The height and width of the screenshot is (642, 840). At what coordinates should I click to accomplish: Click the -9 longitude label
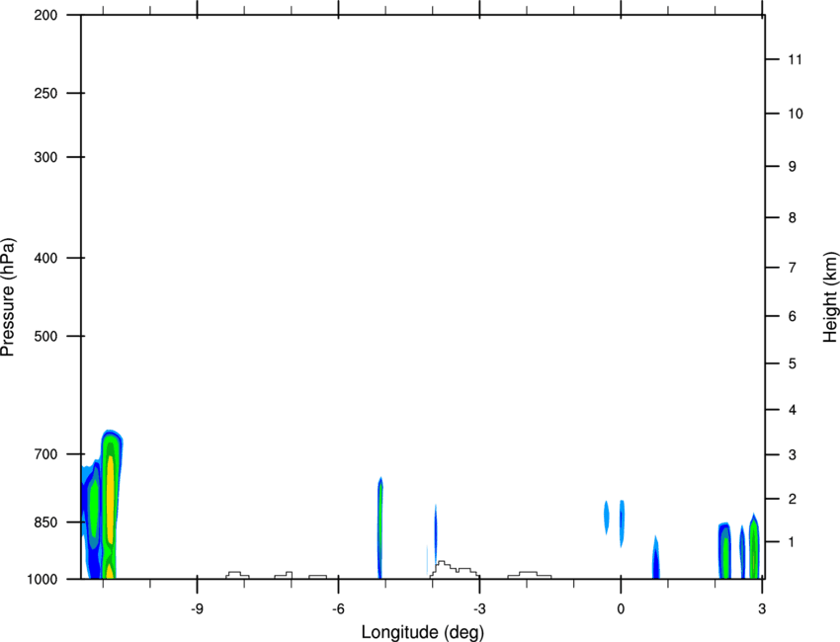point(197,608)
